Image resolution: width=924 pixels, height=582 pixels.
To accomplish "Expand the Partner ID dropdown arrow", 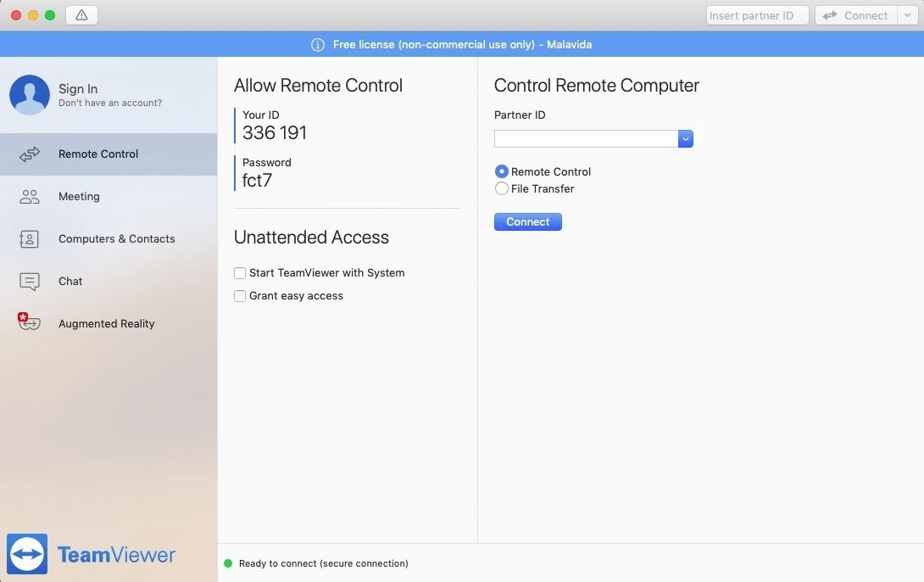I will (685, 139).
